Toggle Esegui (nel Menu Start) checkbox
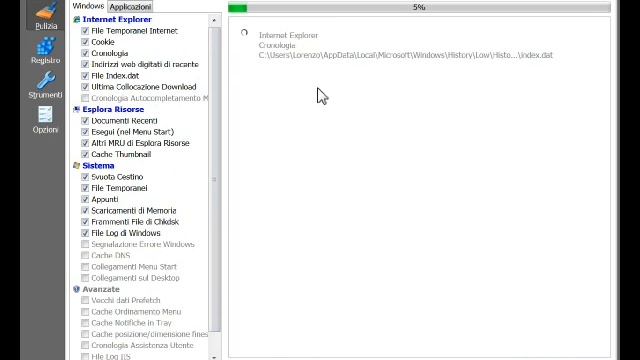 click(x=85, y=132)
